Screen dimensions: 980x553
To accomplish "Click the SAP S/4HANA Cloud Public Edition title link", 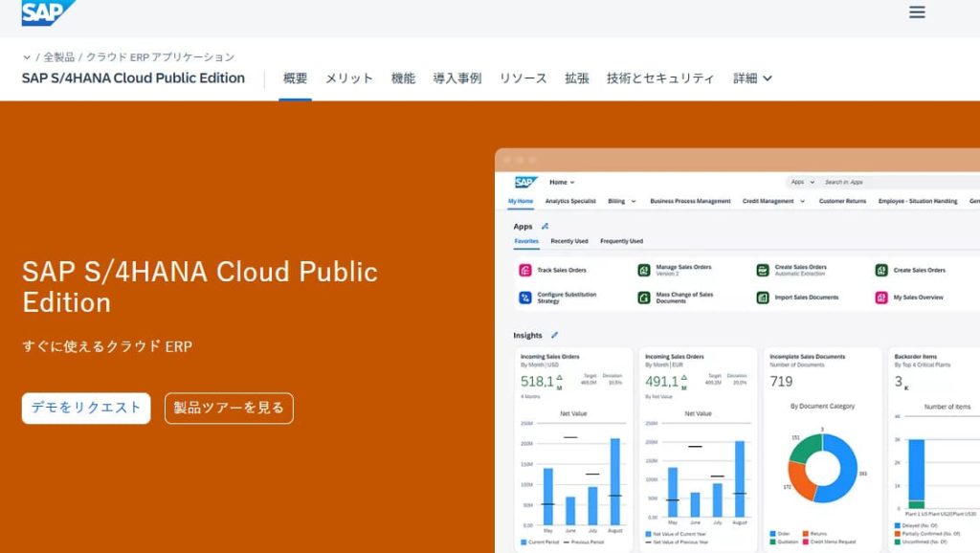I will coord(133,78).
